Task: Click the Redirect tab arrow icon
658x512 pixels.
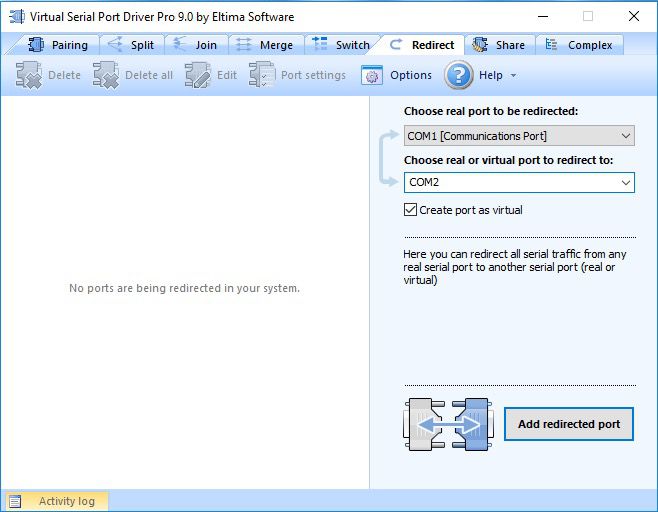Action: point(396,44)
